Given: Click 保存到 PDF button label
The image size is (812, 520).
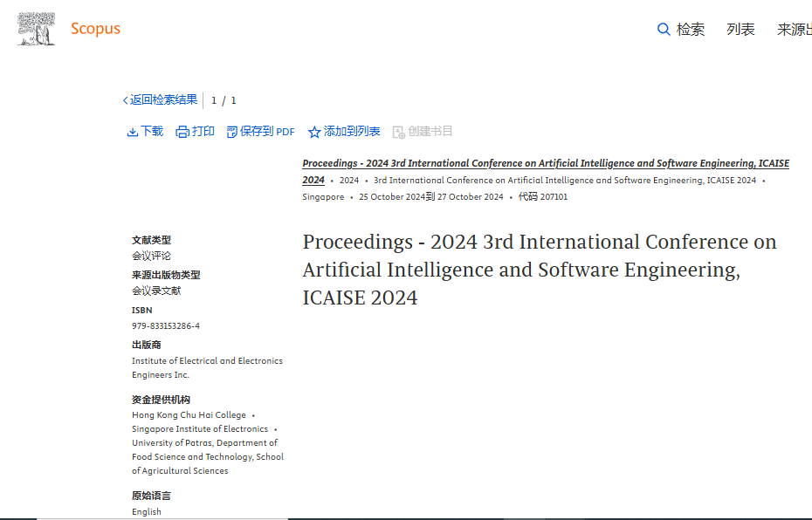Looking at the screenshot, I should [x=267, y=132].
